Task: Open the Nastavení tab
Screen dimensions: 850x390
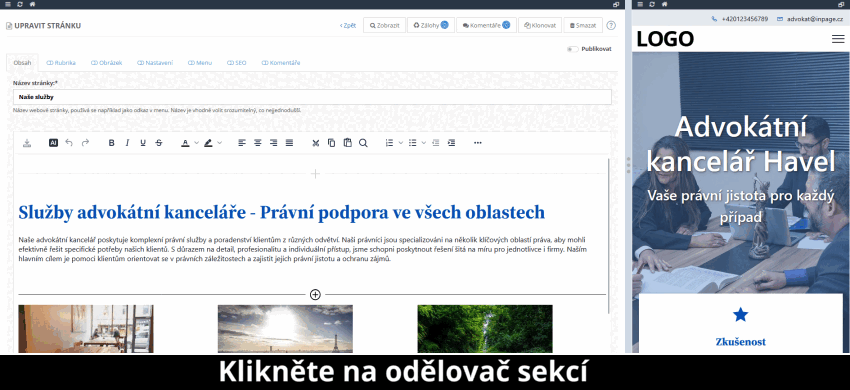Action: tap(155, 62)
